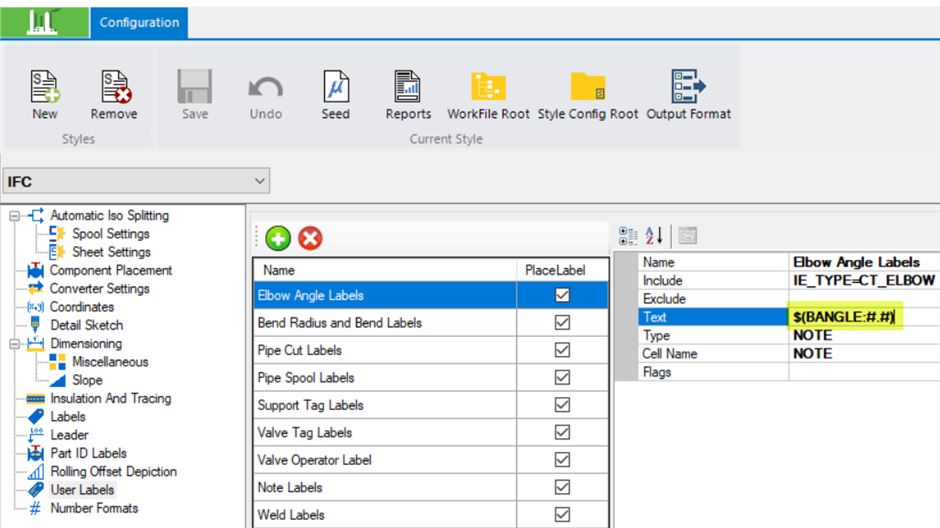Collapse the Automatic Iso Splitting node
The image size is (940, 528).
(x=14, y=216)
